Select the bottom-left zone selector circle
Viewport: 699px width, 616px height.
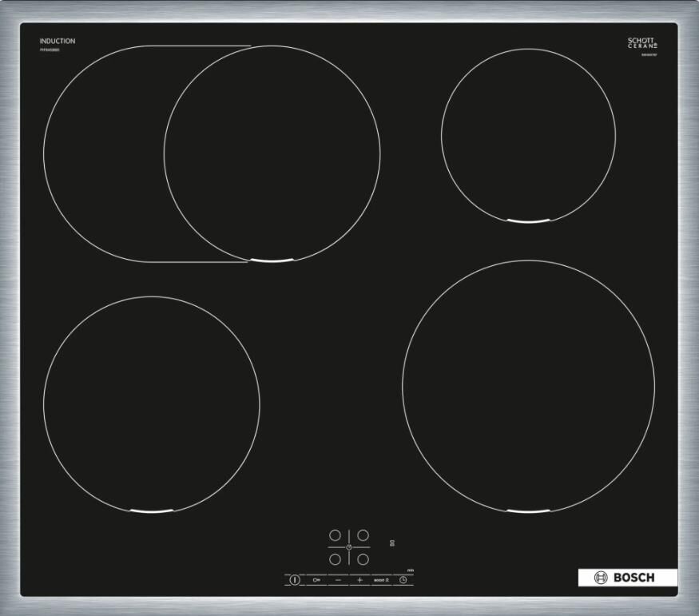tap(336, 558)
